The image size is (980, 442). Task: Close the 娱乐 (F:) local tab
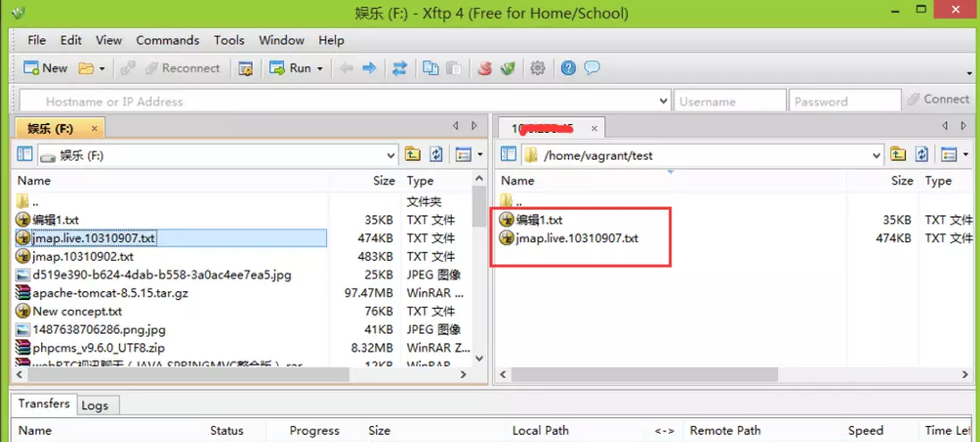[95, 129]
